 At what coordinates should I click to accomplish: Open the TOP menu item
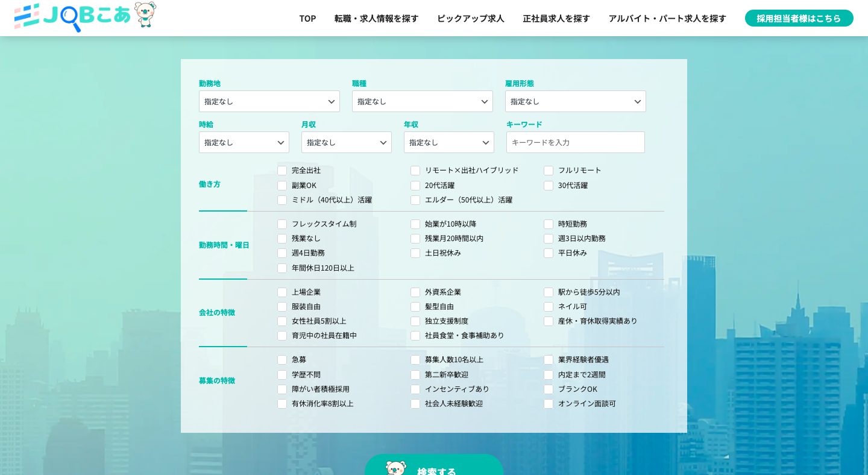[307, 18]
